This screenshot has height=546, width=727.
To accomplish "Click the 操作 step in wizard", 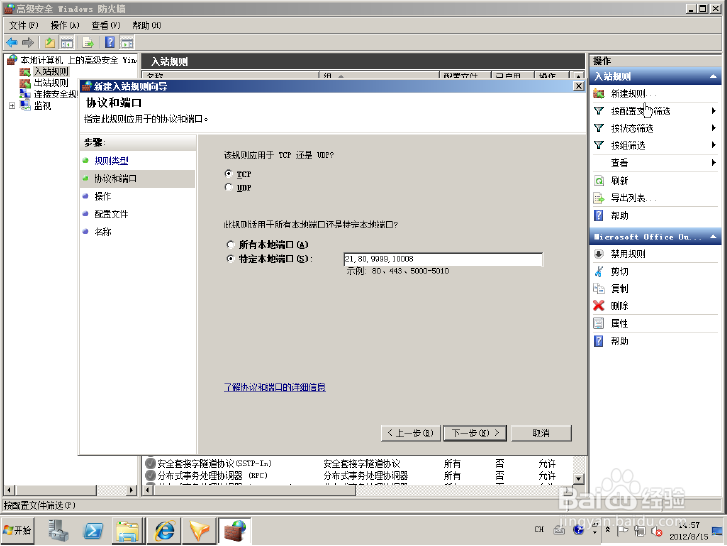I will coord(102,196).
